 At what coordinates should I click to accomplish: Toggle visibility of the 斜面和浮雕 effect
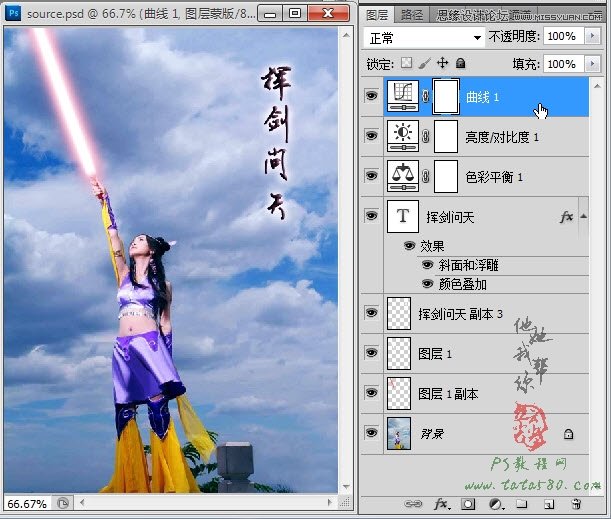427,265
